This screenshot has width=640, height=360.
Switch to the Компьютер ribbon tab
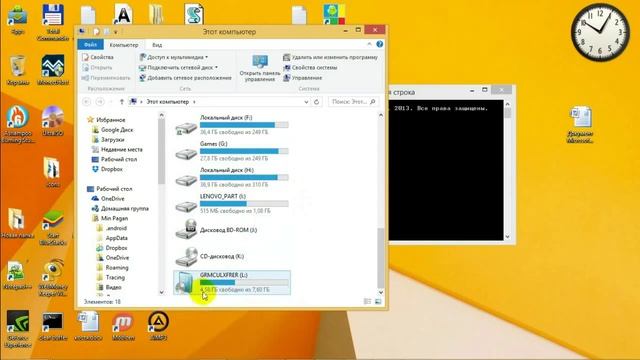pos(124,45)
